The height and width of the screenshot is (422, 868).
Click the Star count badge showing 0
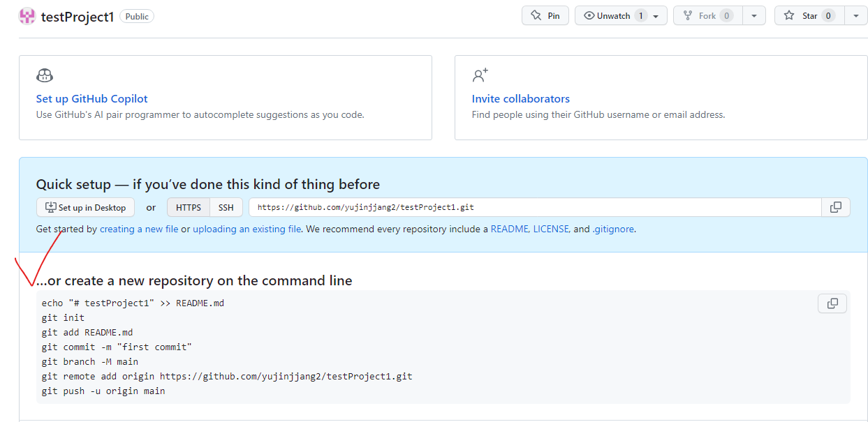pos(828,15)
